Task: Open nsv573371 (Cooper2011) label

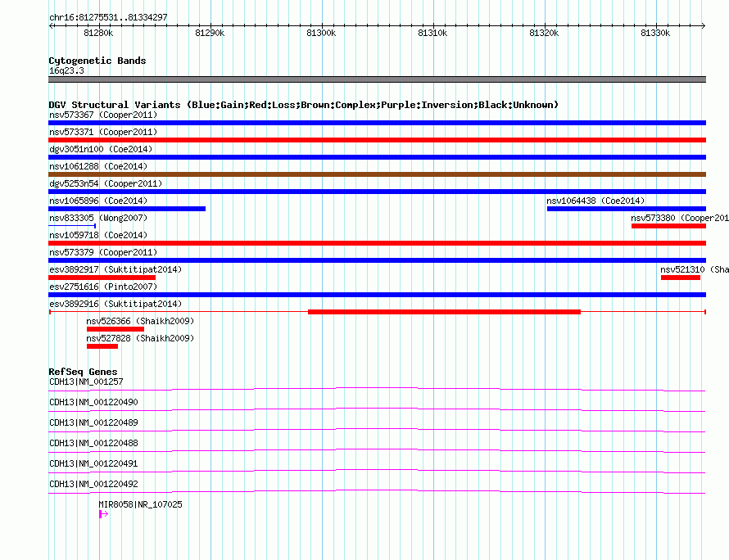Action: (x=103, y=132)
